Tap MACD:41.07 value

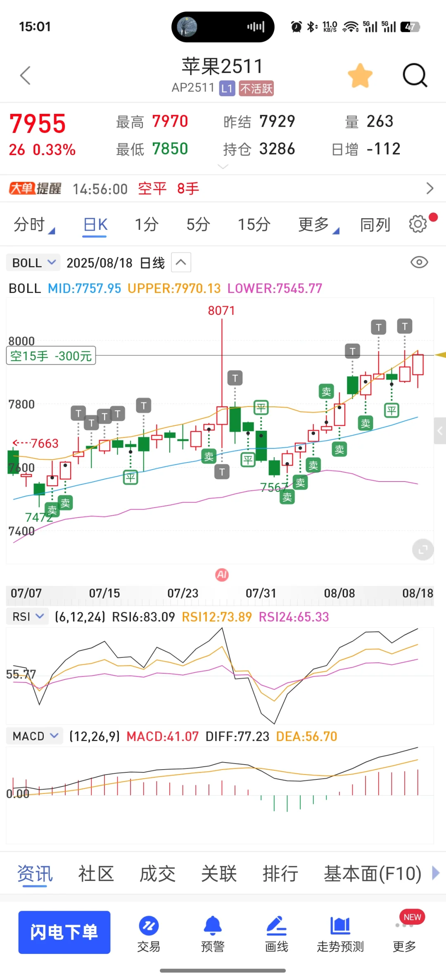pos(162,736)
